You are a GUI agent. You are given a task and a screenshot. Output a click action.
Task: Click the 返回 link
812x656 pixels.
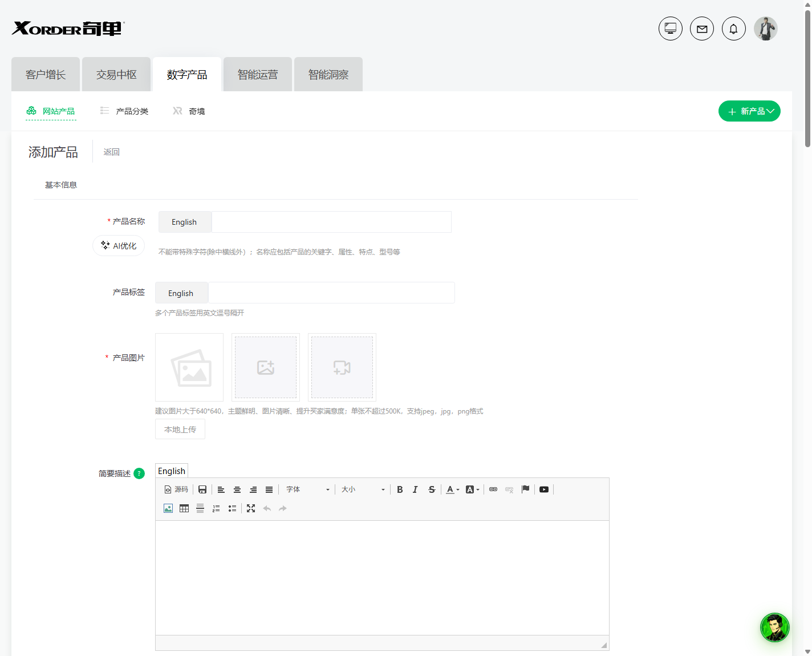coord(112,152)
